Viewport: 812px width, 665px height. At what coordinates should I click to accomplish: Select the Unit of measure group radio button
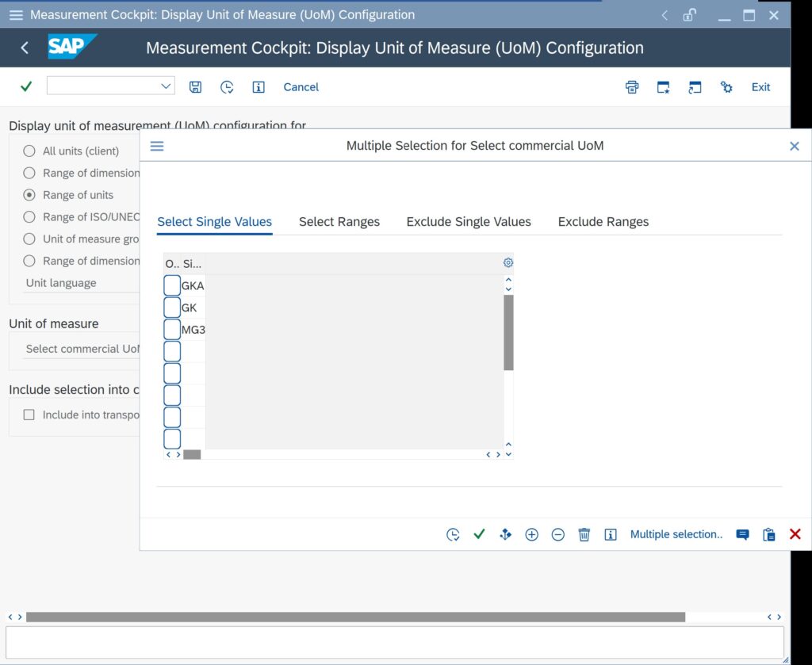[29, 239]
